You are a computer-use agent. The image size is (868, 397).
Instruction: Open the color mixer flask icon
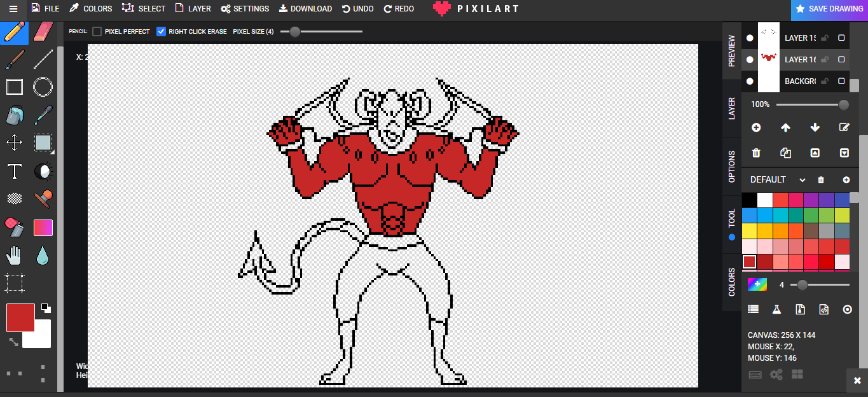point(776,309)
